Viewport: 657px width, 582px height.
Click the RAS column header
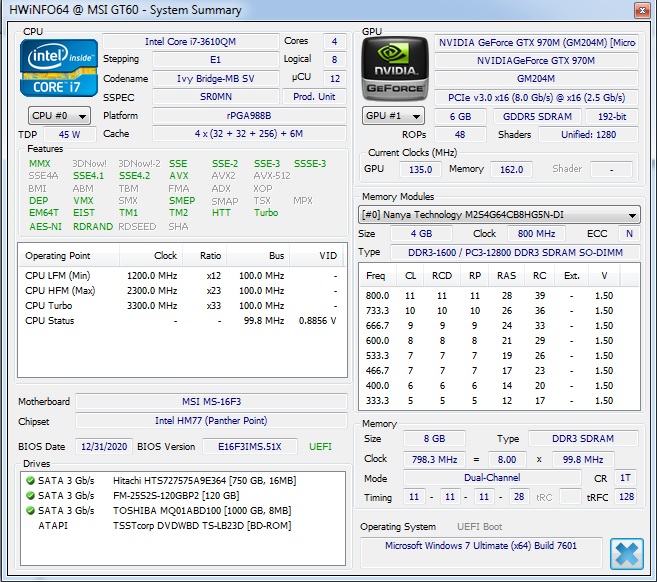[506, 276]
